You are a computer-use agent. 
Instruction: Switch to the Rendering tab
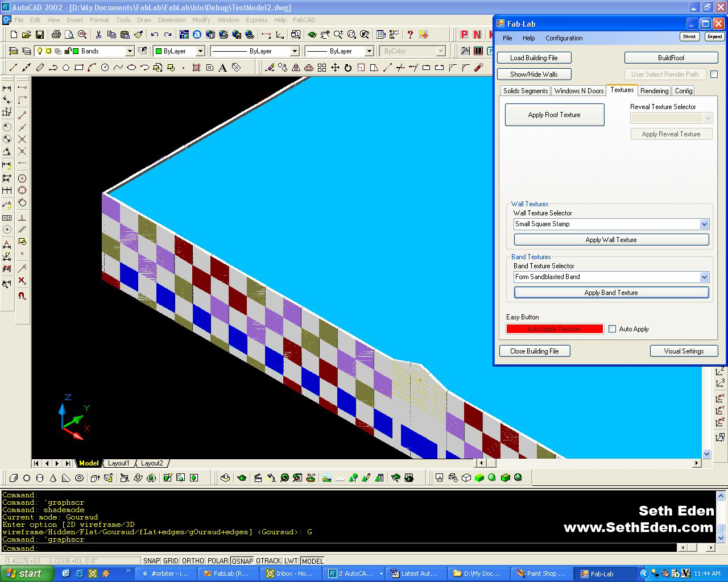pos(654,91)
